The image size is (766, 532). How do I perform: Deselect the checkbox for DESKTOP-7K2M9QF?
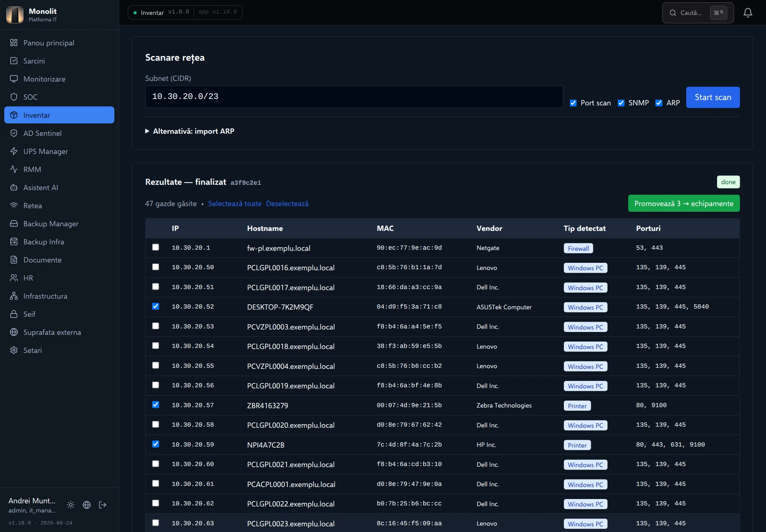coord(155,306)
